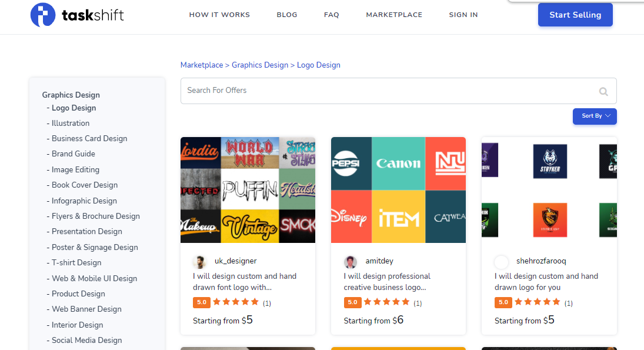The width and height of the screenshot is (644, 350).
Task: Open the Sort By dropdown
Action: 595,116
